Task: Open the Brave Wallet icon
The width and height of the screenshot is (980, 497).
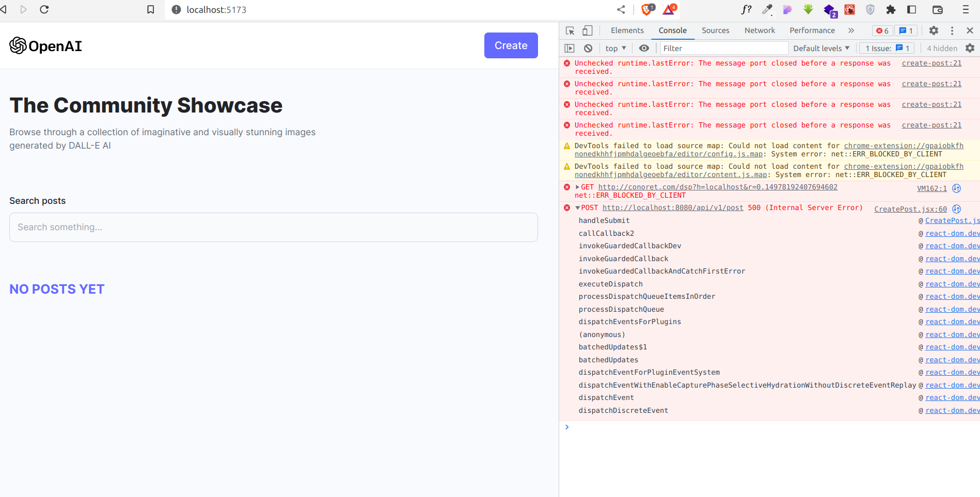Action: click(938, 9)
